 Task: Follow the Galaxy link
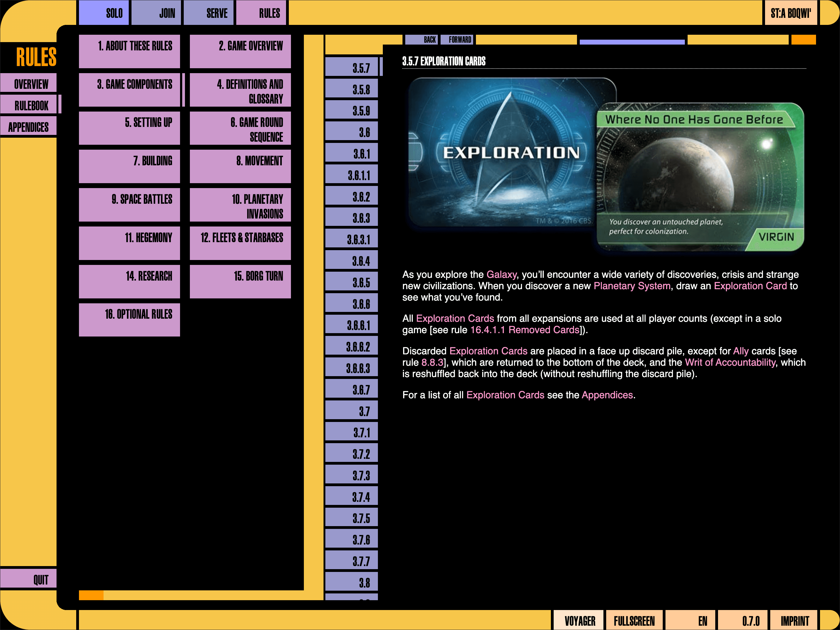pos(501,274)
